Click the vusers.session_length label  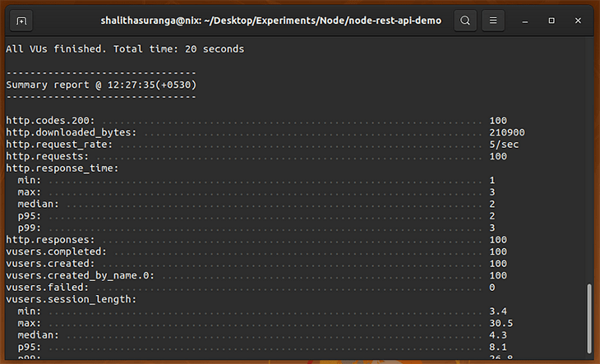click(72, 299)
